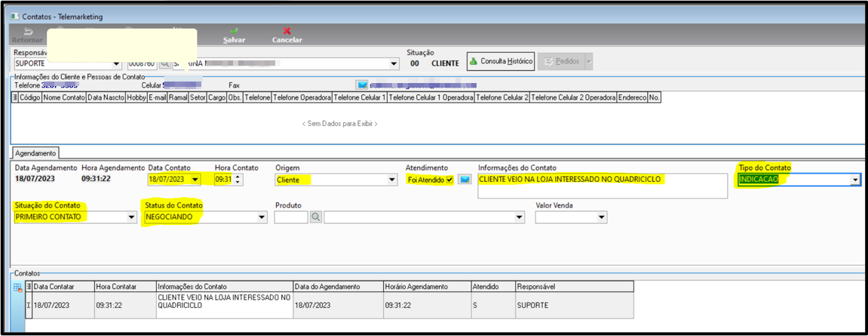Open the client name dropdown
Image resolution: width=868 pixels, height=336 pixels.
click(394, 63)
